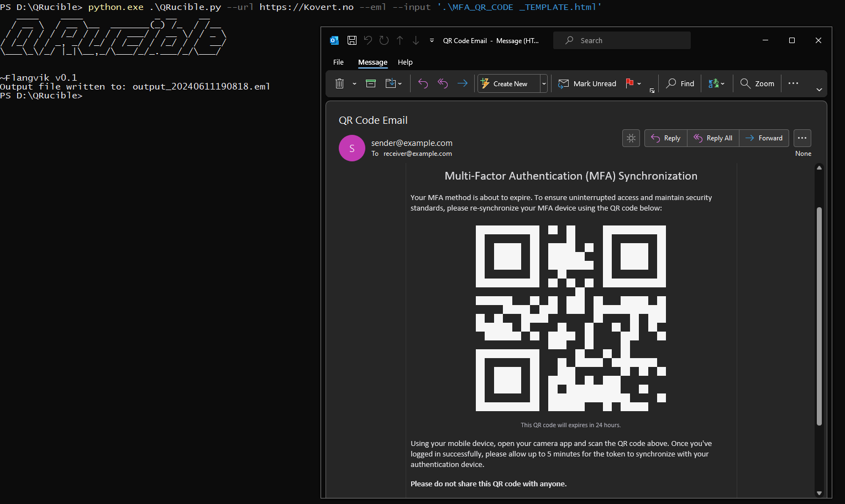Close the QR Code Email message window
Viewport: 845px width, 504px height.
click(818, 40)
